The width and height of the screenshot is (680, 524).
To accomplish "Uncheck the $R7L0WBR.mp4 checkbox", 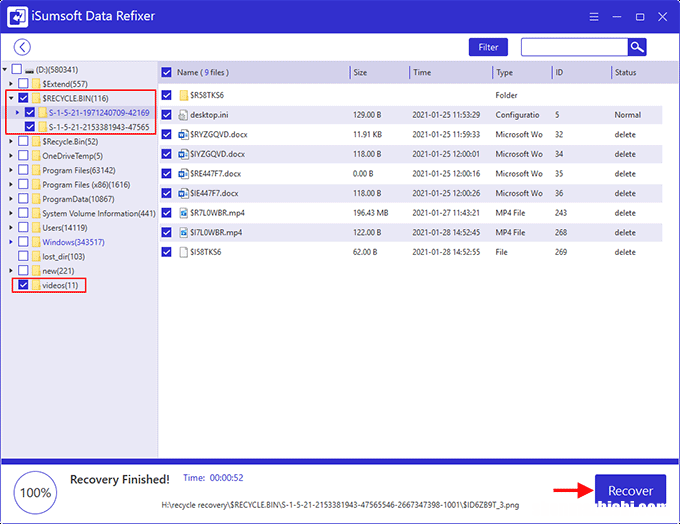I will pyautogui.click(x=167, y=213).
